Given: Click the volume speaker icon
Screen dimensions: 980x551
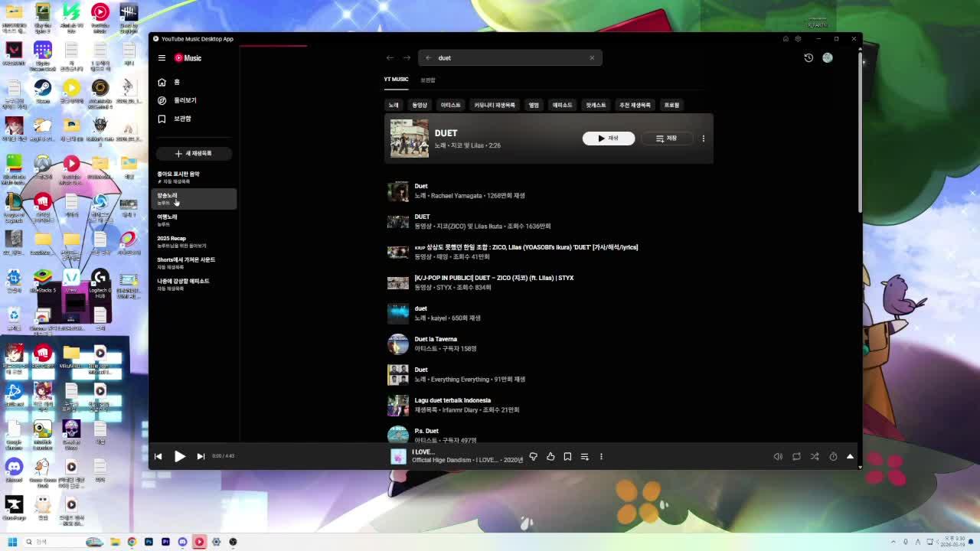Looking at the screenshot, I should 778,457.
